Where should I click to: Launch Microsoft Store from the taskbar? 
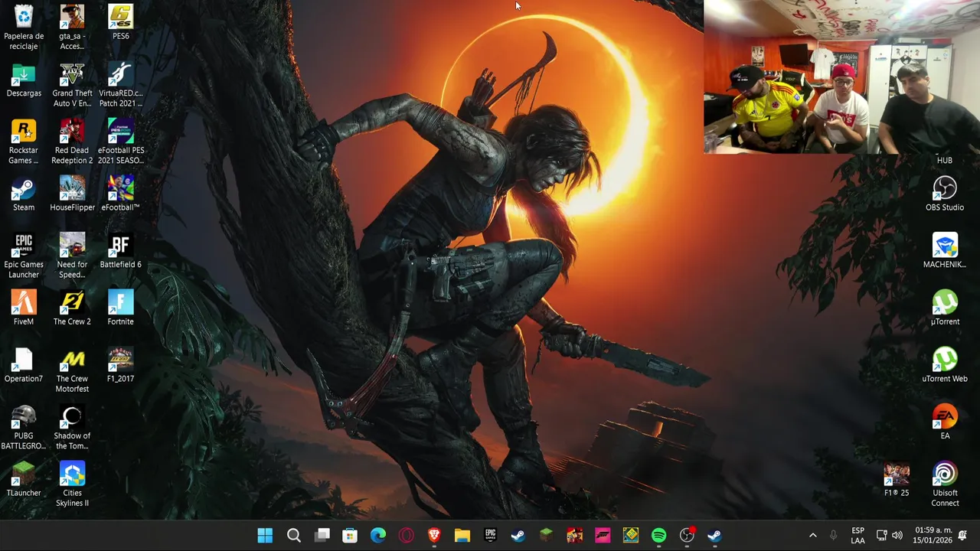[350, 536]
